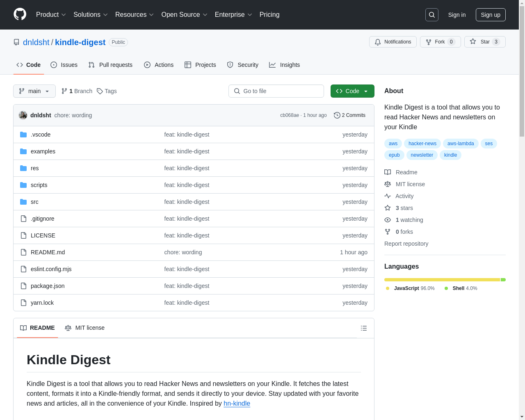525x420 pixels.
Task: Click the Shell segment of languages bar
Action: [503, 280]
